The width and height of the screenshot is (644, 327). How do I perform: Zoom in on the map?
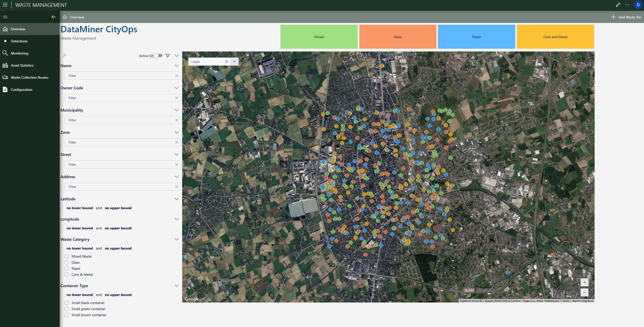(584, 282)
